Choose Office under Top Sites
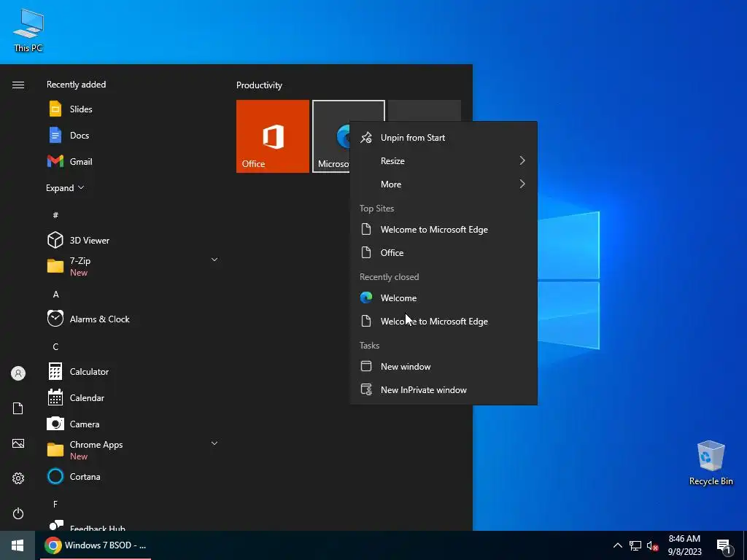Image resolution: width=747 pixels, height=560 pixels. (x=444, y=253)
